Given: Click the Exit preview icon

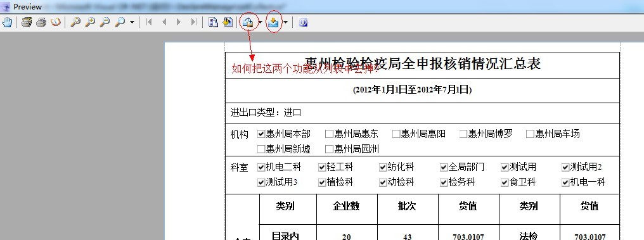Looking at the screenshot, I should click(303, 23).
